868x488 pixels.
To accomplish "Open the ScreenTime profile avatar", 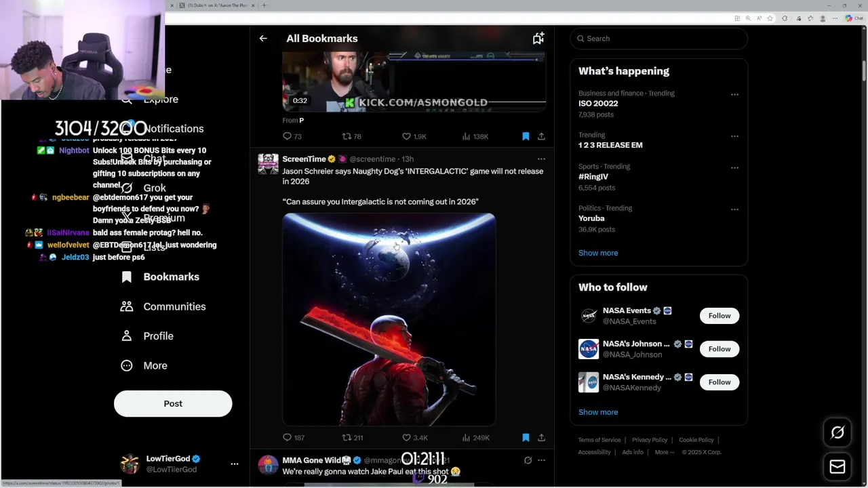I will pos(268,164).
